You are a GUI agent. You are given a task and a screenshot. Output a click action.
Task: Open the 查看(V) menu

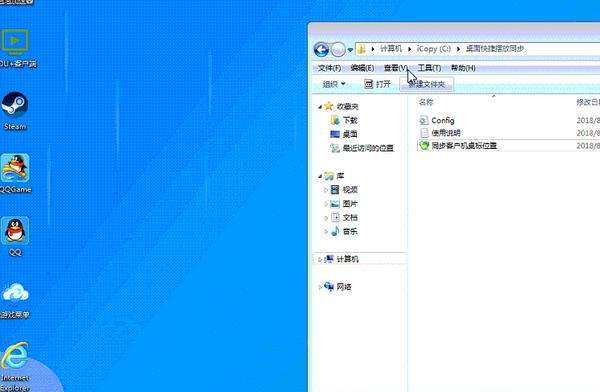pyautogui.click(x=396, y=68)
